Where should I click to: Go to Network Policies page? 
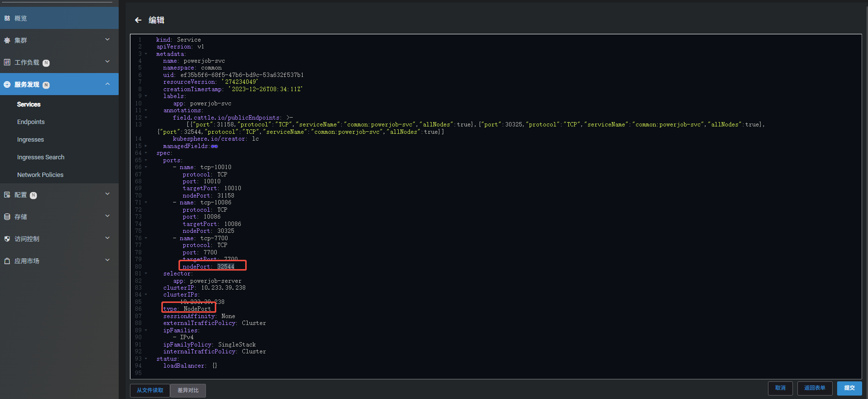[x=40, y=175]
